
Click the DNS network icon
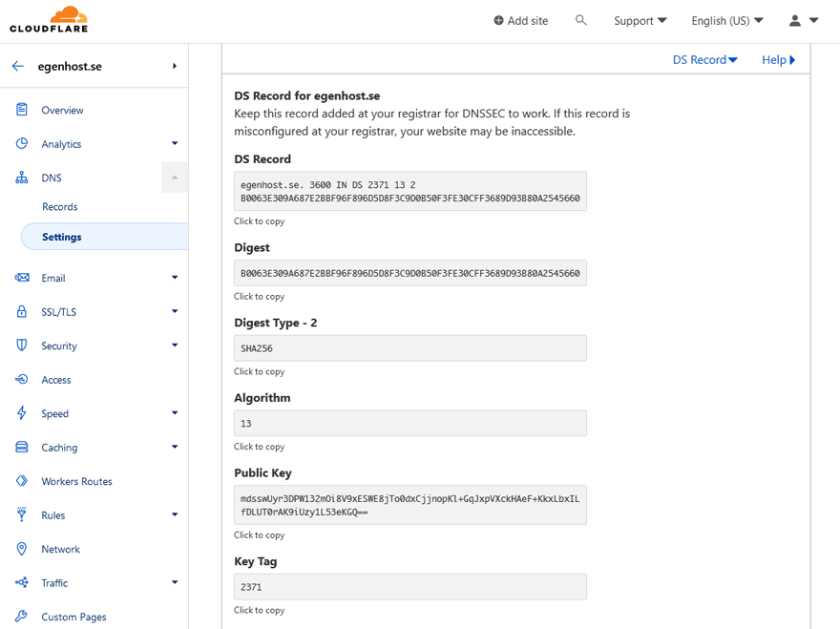[21, 178]
